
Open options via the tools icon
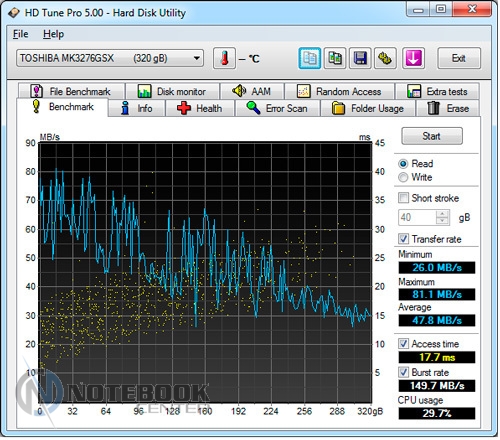(385, 58)
